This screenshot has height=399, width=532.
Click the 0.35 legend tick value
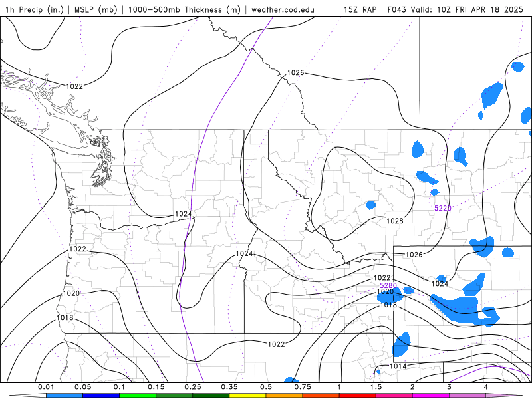229,387
